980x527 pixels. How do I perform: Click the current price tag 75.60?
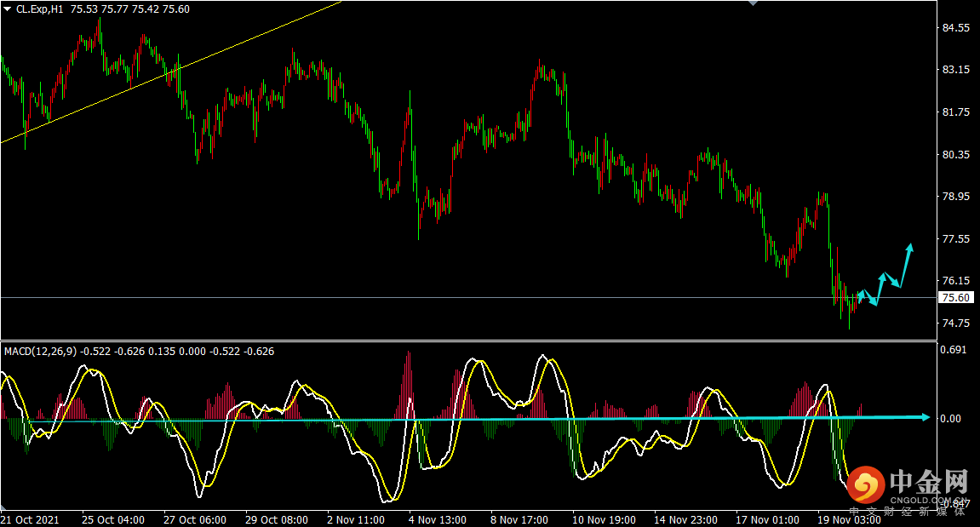(x=955, y=297)
